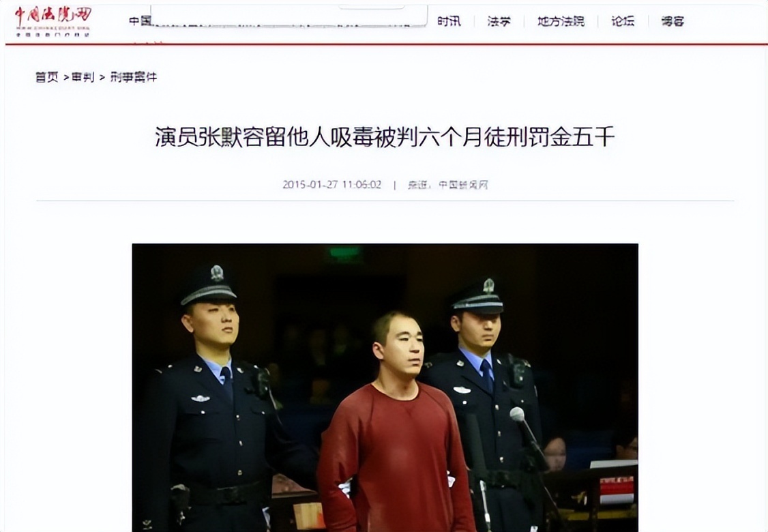Open the 刑事案件 breadcrumb category
Image resolution: width=768 pixels, height=532 pixels.
tap(133, 77)
